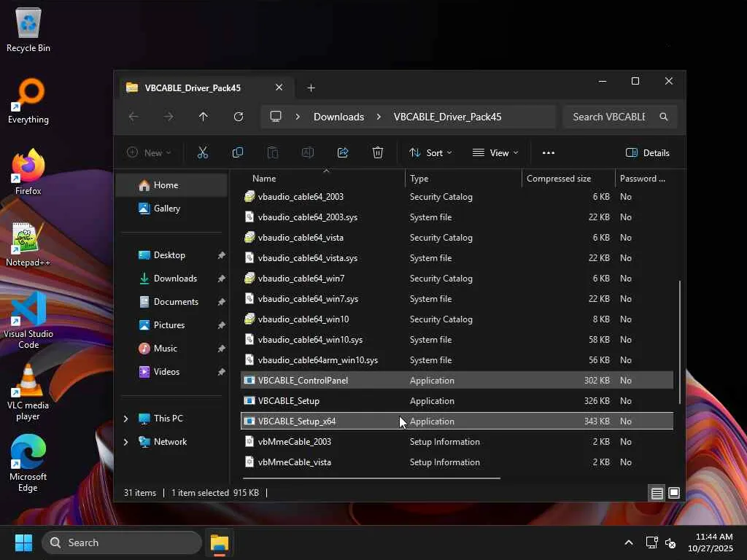The height and width of the screenshot is (560, 747).
Task: Open the Sort dropdown
Action: point(430,153)
